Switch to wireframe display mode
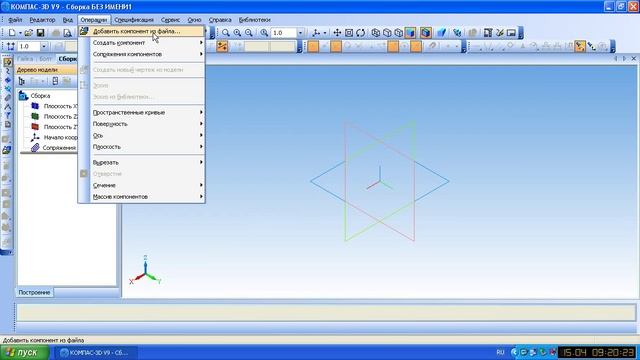The image size is (640, 360). click(376, 33)
